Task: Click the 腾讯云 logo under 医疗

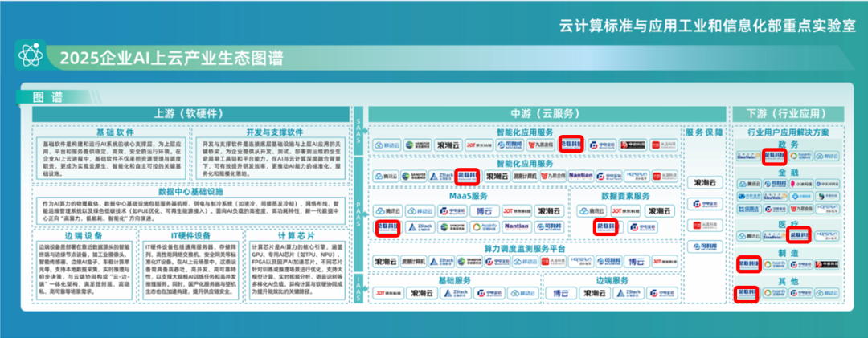Action: (750, 236)
